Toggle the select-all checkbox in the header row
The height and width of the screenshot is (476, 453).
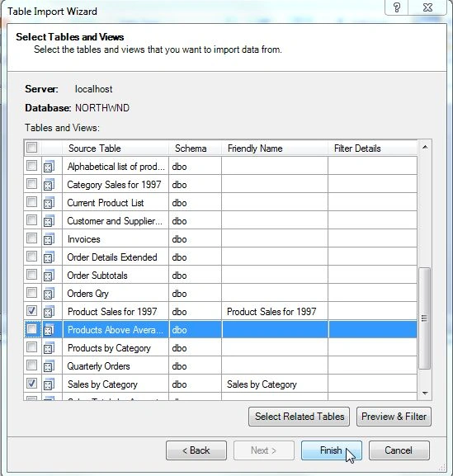click(31, 147)
